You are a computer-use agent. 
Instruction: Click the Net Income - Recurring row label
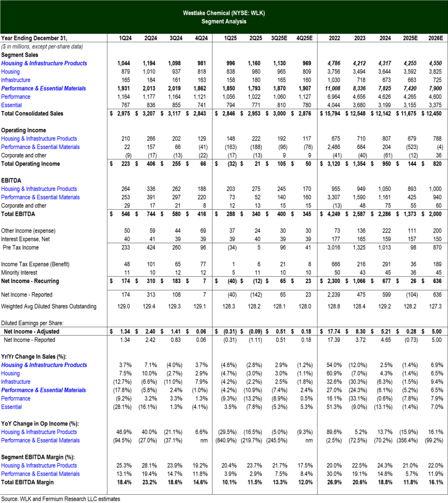point(30,281)
